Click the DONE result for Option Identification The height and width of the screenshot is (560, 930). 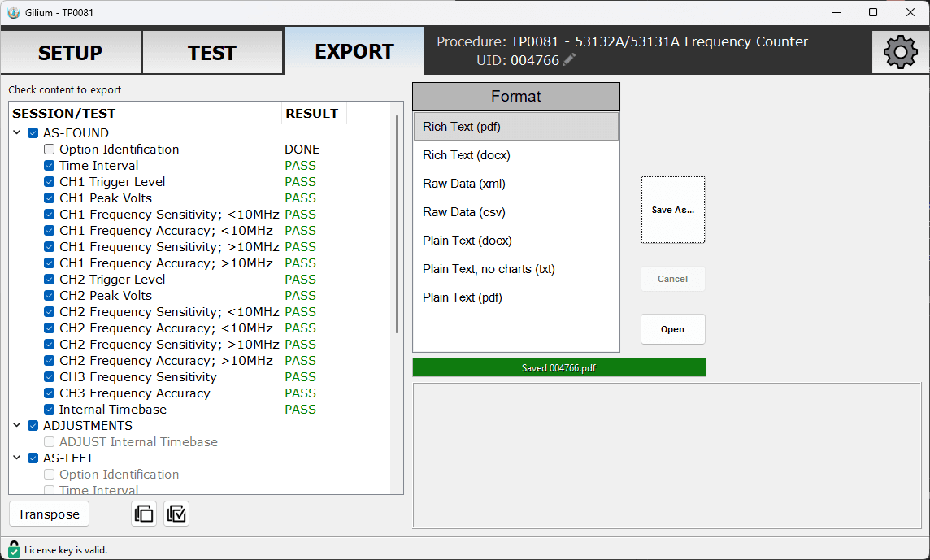(302, 150)
